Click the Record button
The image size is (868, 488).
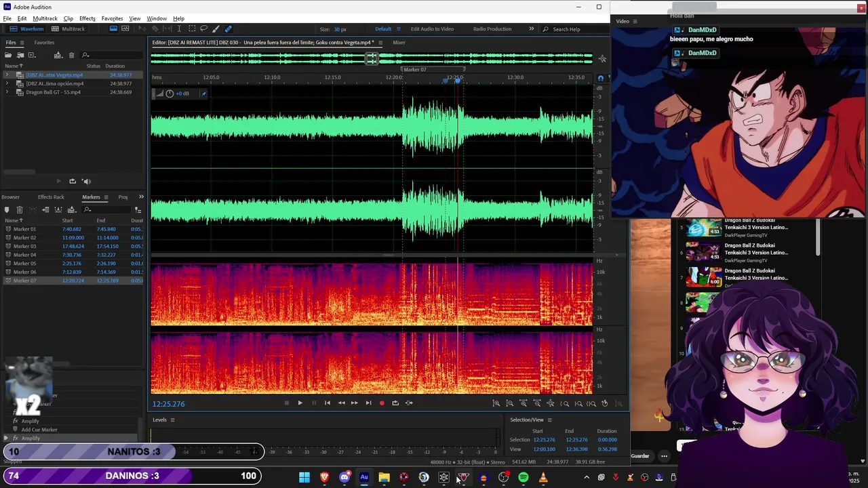[382, 403]
